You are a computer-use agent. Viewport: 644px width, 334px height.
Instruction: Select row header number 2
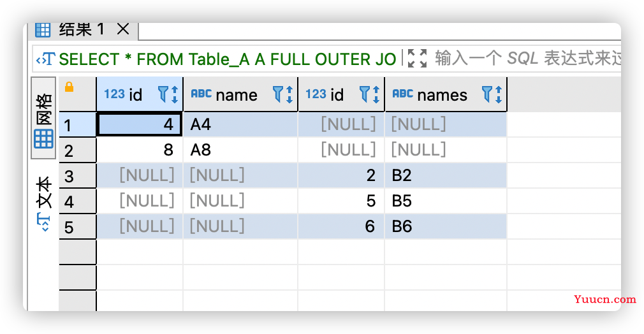point(78,150)
